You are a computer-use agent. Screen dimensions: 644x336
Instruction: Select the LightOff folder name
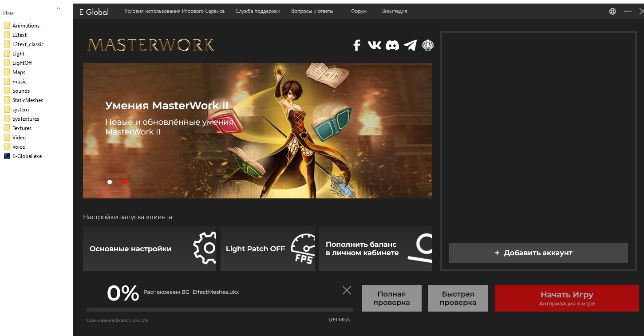(22, 63)
